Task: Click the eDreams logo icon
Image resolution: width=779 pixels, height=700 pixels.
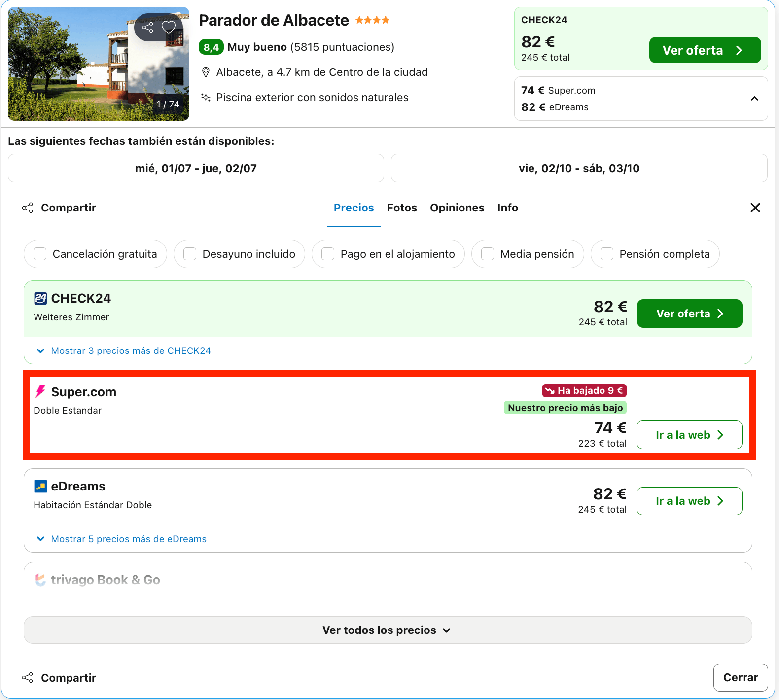Action: point(40,487)
